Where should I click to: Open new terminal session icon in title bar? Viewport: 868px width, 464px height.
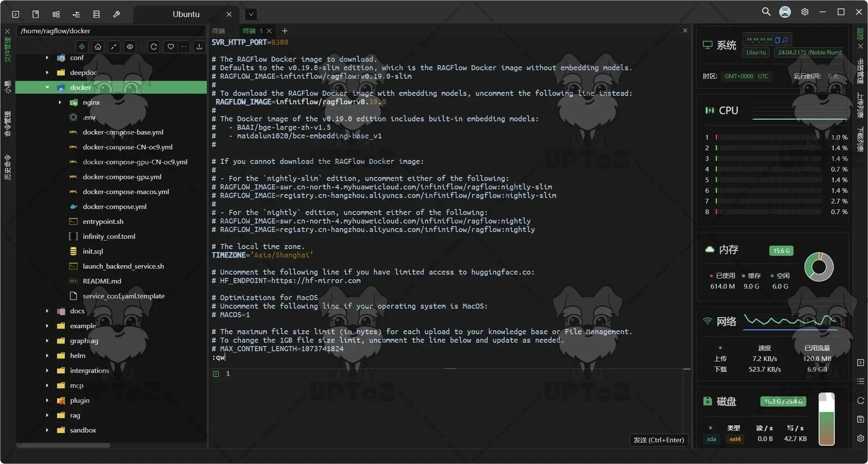tap(16, 14)
